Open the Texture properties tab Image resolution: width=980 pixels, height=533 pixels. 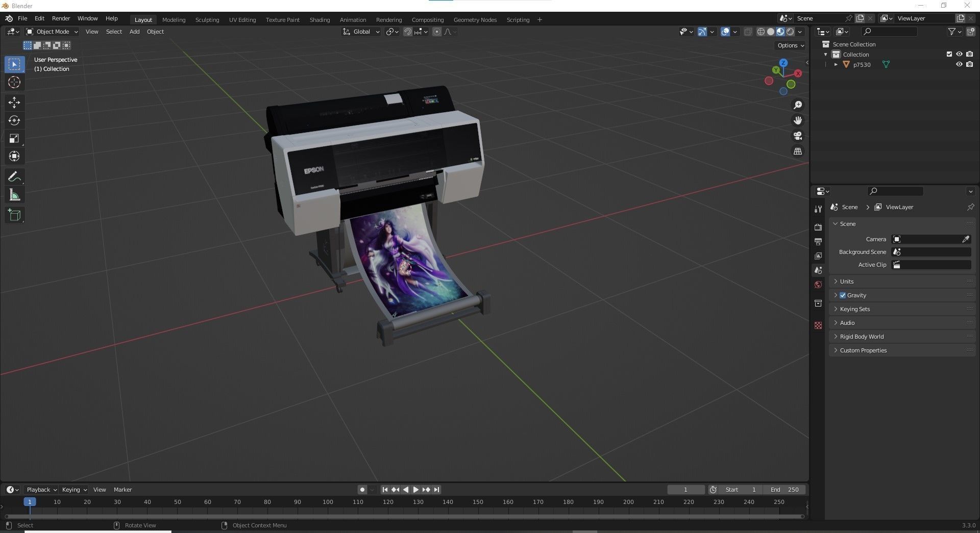coord(818,325)
